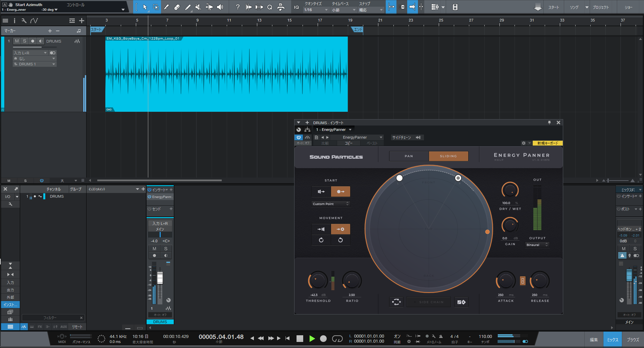Click the THRESHOLD knob
The image size is (644, 348).
click(x=318, y=281)
